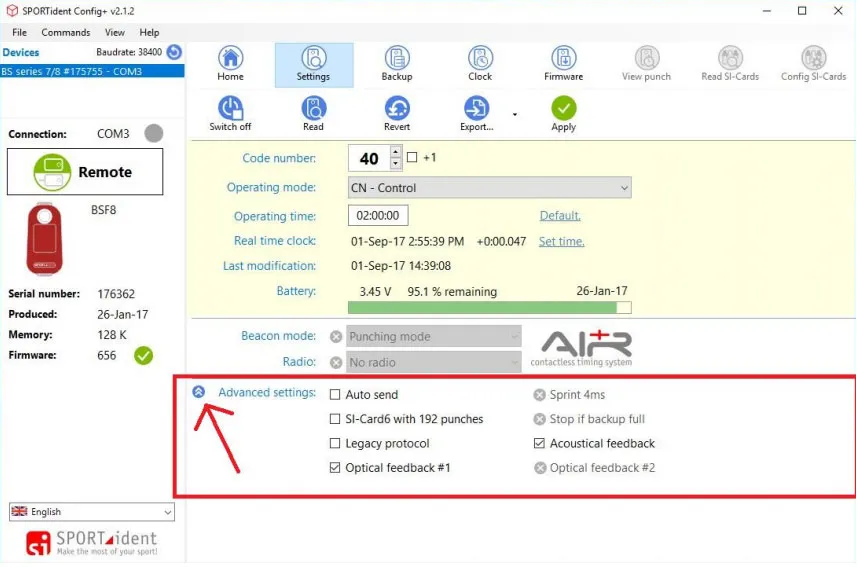Click the Stop if backup full icon

coord(540,420)
